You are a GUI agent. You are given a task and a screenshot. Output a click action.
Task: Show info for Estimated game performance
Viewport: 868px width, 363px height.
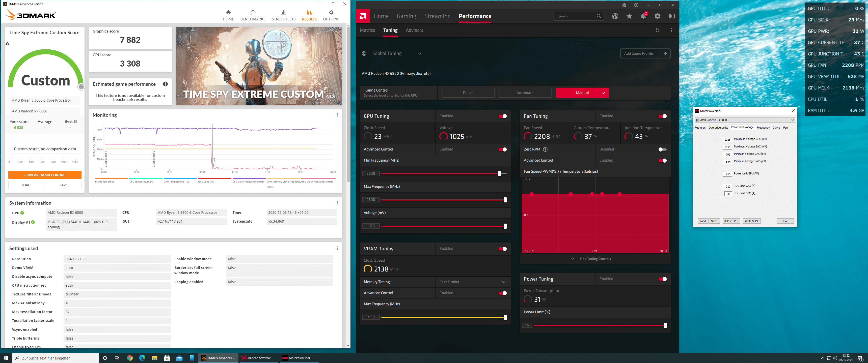(x=165, y=84)
